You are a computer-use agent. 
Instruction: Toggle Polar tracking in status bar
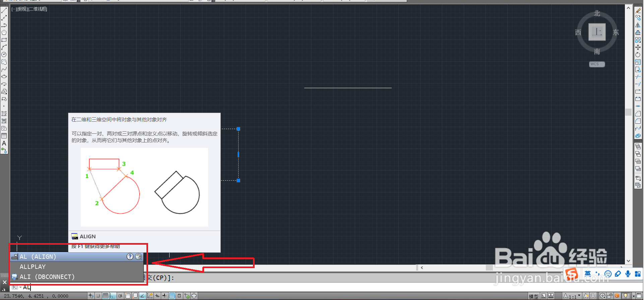point(120,296)
